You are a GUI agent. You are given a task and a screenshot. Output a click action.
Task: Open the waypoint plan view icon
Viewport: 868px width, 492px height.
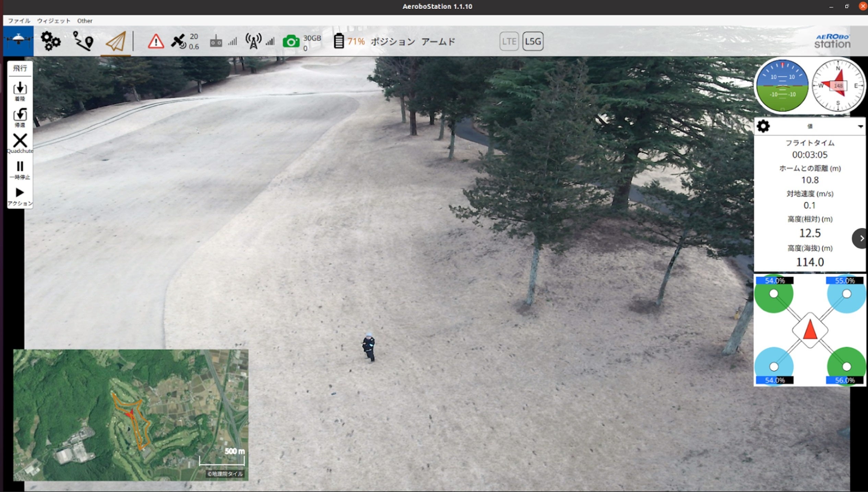coord(83,41)
